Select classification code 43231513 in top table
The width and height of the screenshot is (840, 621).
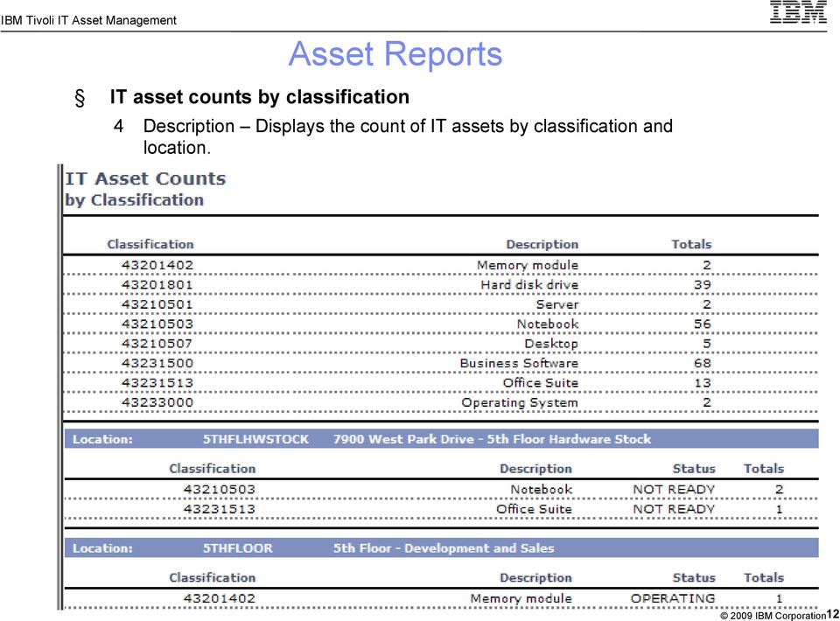tap(157, 383)
